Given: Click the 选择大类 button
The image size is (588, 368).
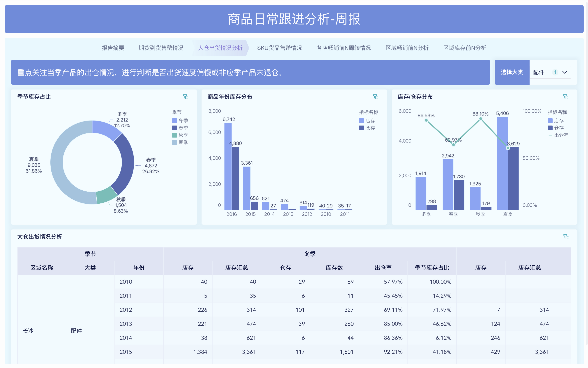Looking at the screenshot, I should 512,72.
